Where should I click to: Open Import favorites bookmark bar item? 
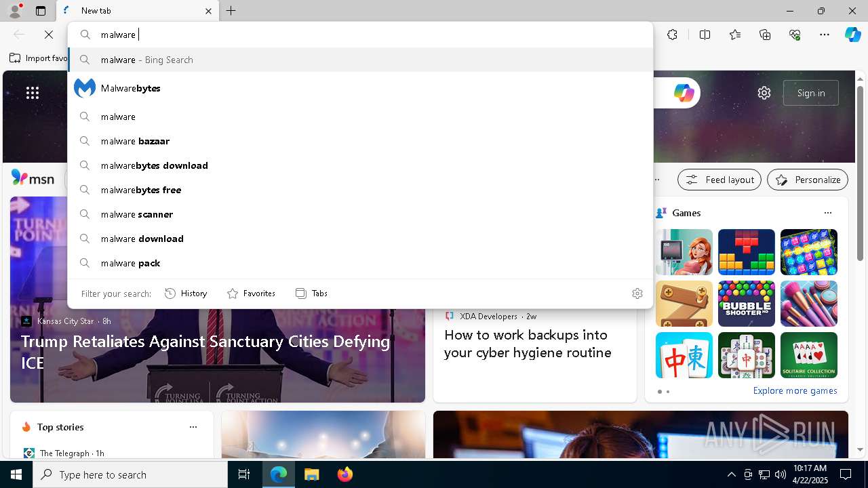(39, 58)
